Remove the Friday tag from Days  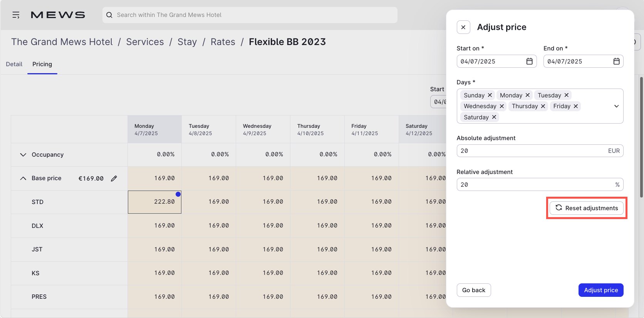[576, 106]
